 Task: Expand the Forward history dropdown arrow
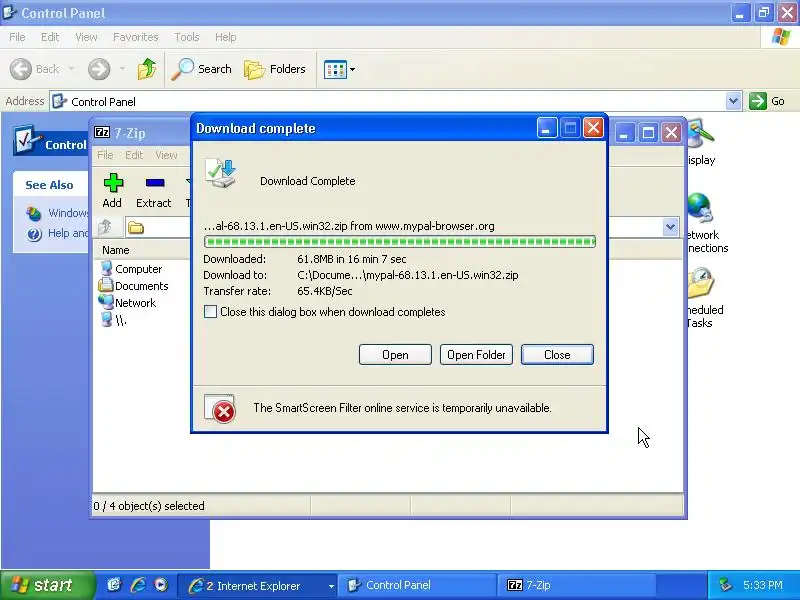122,69
